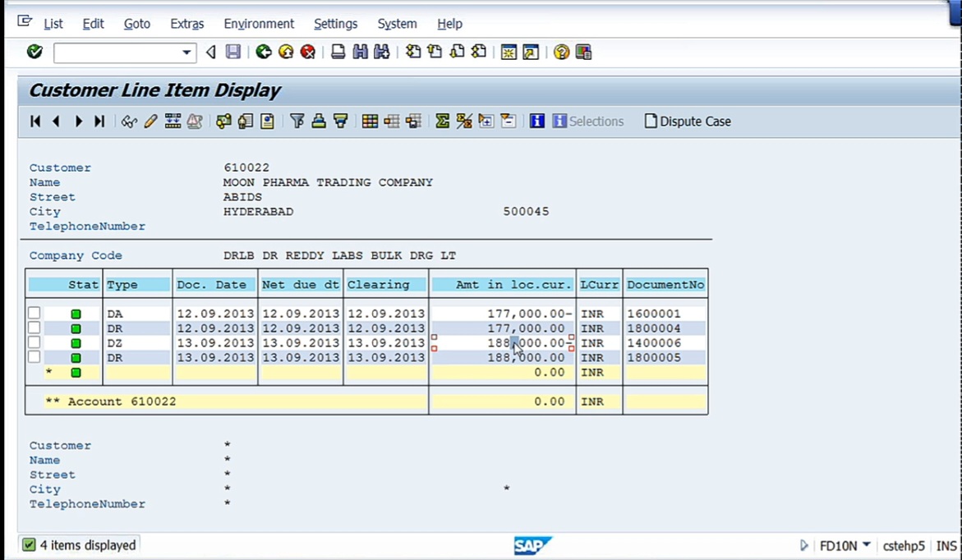
Task: Click the greyed-out Selections button
Action: pos(587,122)
